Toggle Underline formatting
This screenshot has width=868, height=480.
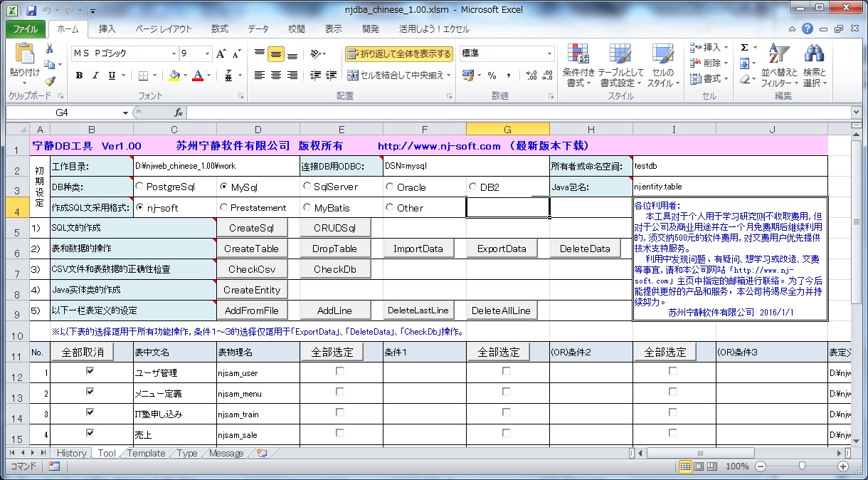112,75
